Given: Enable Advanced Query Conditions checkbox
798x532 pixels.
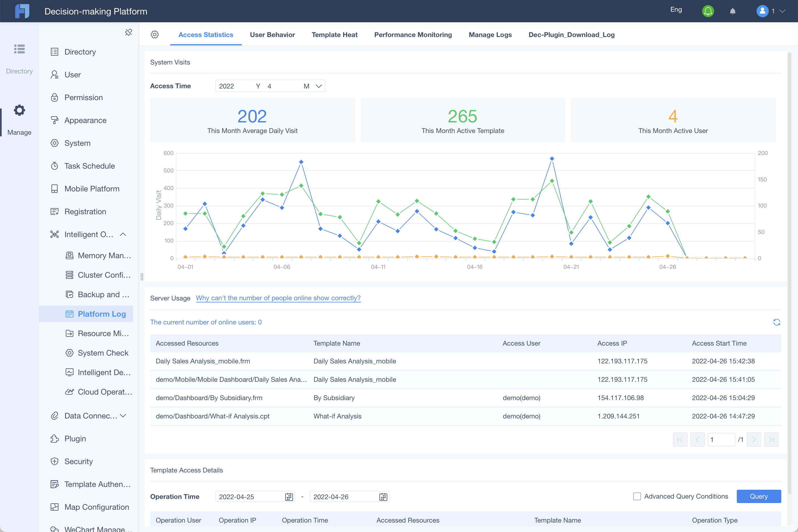Looking at the screenshot, I should point(637,496).
